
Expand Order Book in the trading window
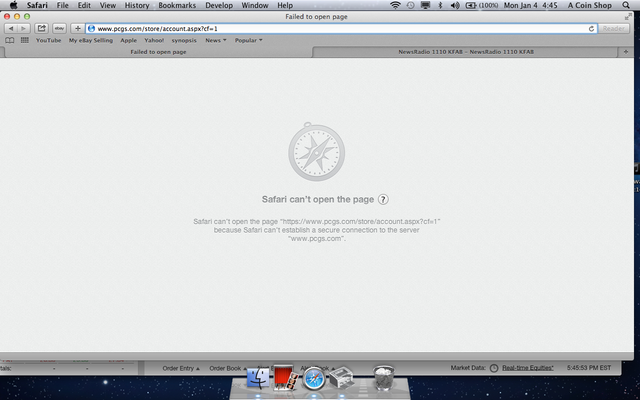pyautogui.click(x=228, y=368)
